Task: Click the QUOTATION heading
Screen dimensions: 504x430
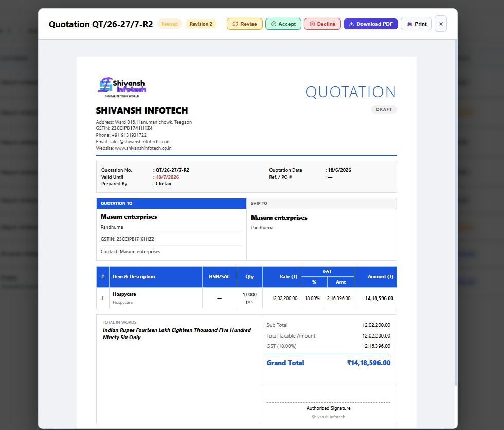Action: pyautogui.click(x=351, y=92)
